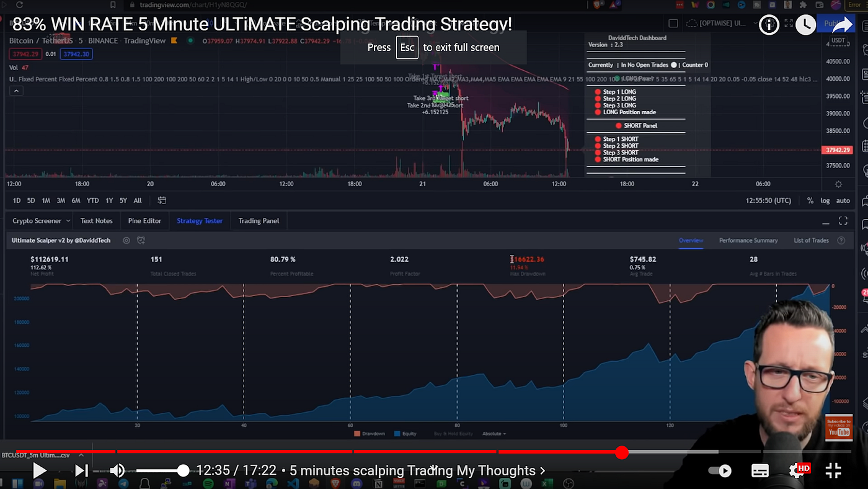This screenshot has height=489, width=868.
Task: Click the closed-captions icon in the video player
Action: coord(759,470)
